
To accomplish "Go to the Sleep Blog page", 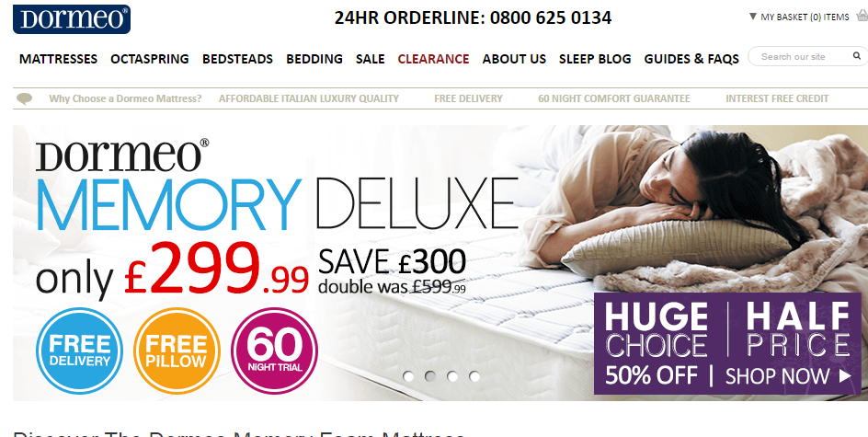I will (x=595, y=59).
